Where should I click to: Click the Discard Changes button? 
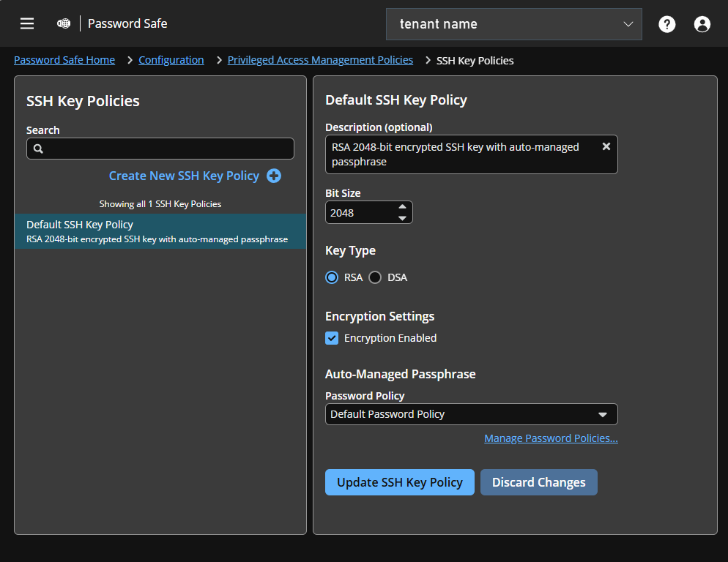[538, 482]
